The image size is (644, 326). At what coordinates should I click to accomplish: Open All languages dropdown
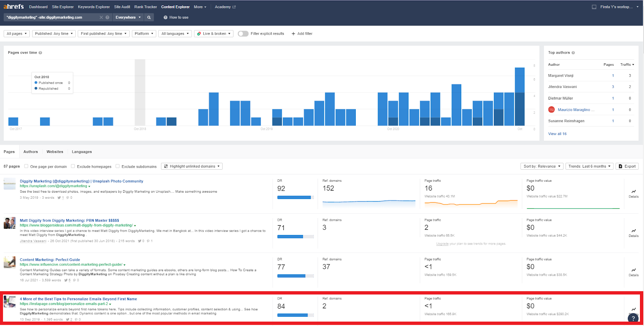click(175, 33)
